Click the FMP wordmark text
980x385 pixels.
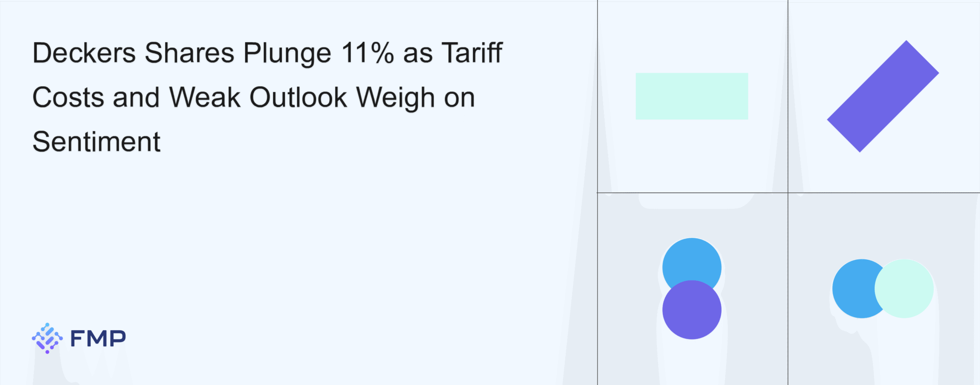(x=98, y=339)
